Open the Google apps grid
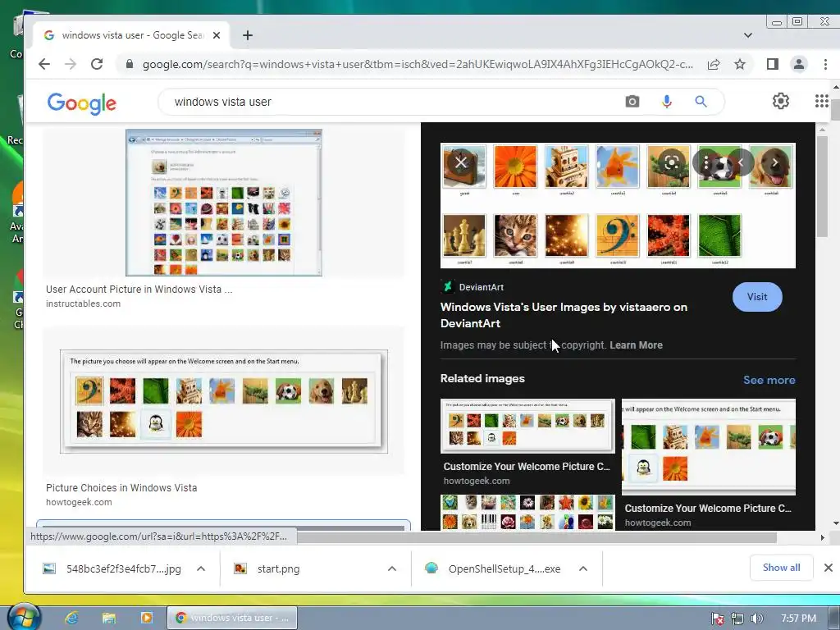Image resolution: width=840 pixels, height=630 pixels. tap(821, 101)
